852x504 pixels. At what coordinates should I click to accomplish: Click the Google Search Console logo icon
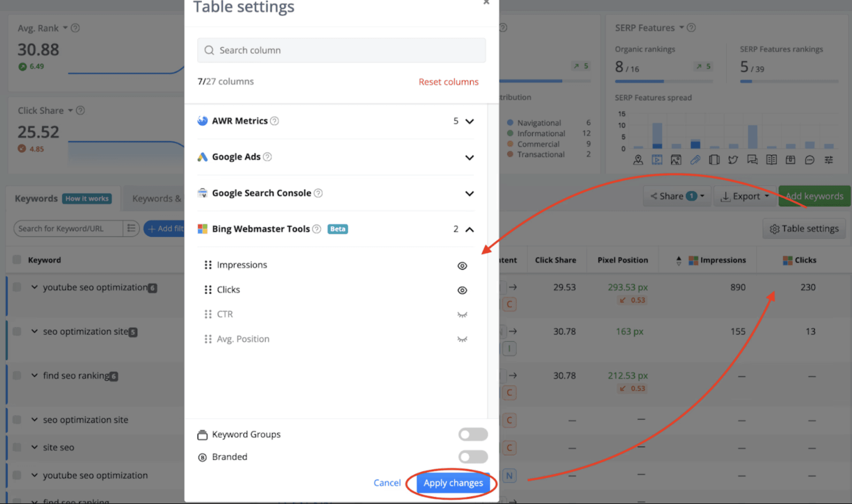[202, 193]
